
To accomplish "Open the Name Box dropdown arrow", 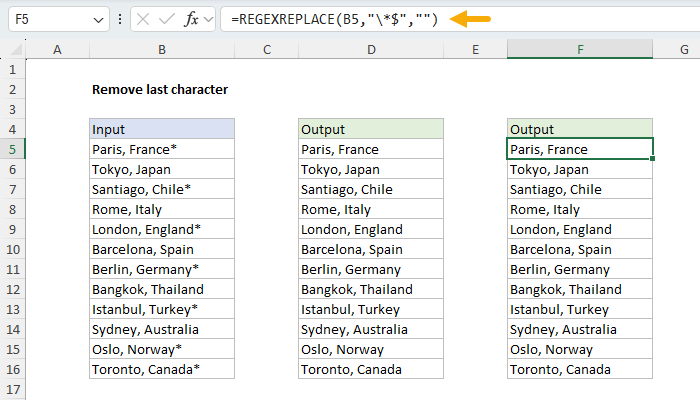I will pos(98,20).
